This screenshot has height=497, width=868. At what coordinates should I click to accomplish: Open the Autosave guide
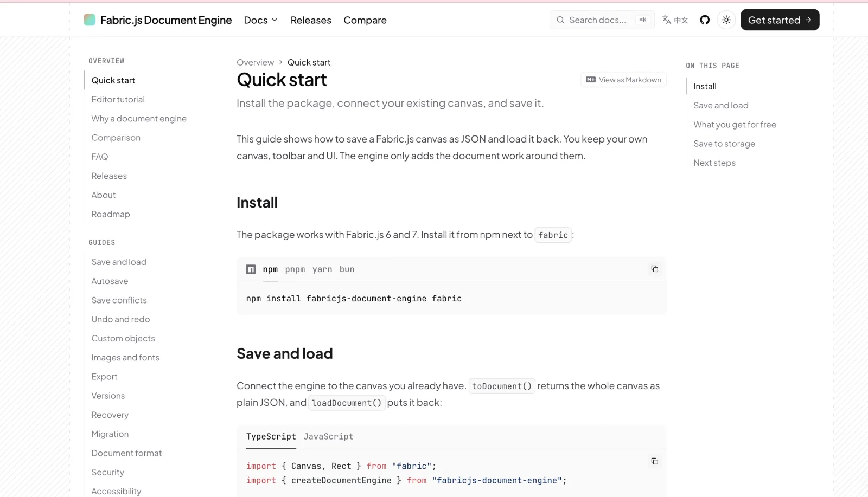pos(110,281)
